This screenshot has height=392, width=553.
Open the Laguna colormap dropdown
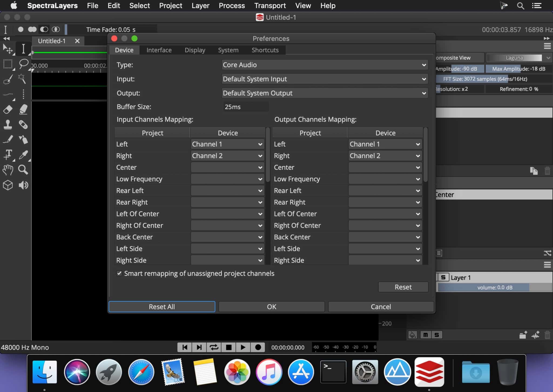518,58
